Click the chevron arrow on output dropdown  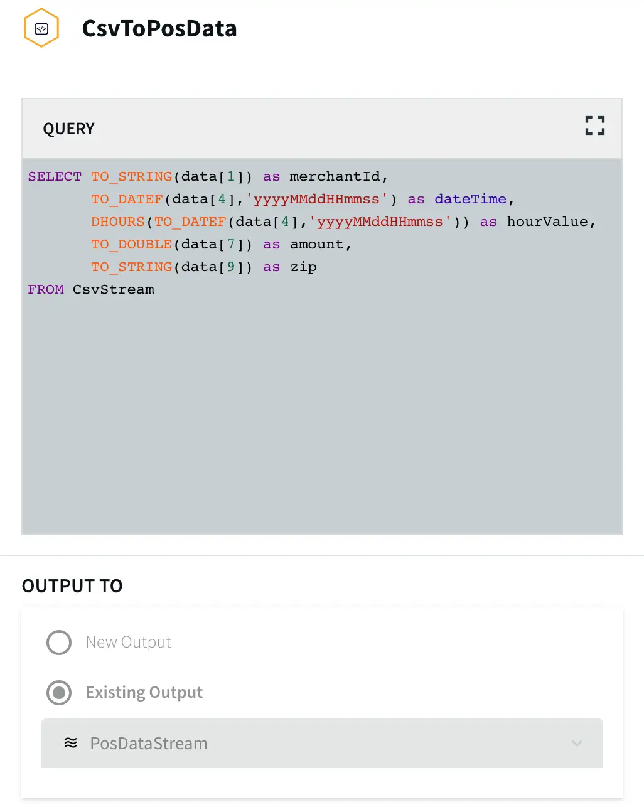tap(577, 744)
